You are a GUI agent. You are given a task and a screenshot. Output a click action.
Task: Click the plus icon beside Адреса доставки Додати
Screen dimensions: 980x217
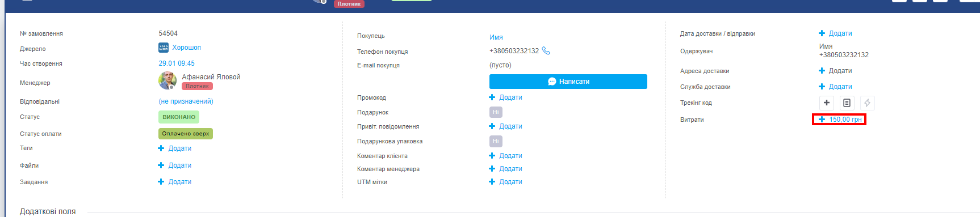point(822,71)
